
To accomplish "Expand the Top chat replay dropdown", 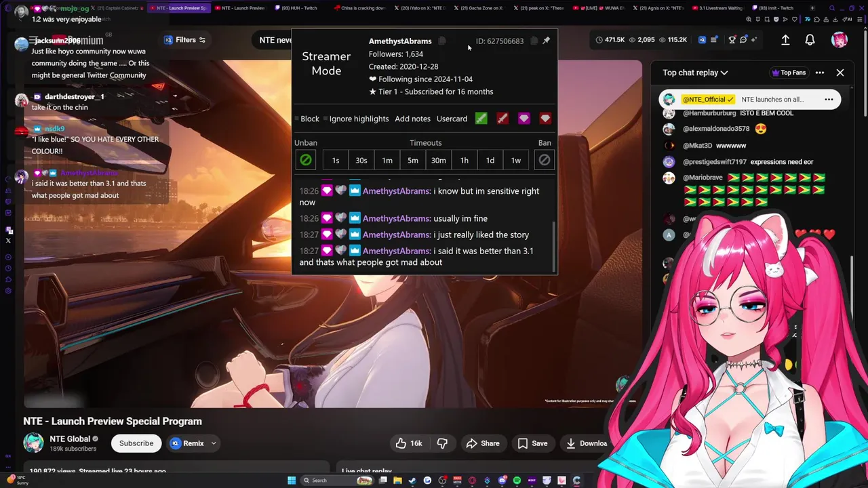I will pyautogui.click(x=695, y=73).
